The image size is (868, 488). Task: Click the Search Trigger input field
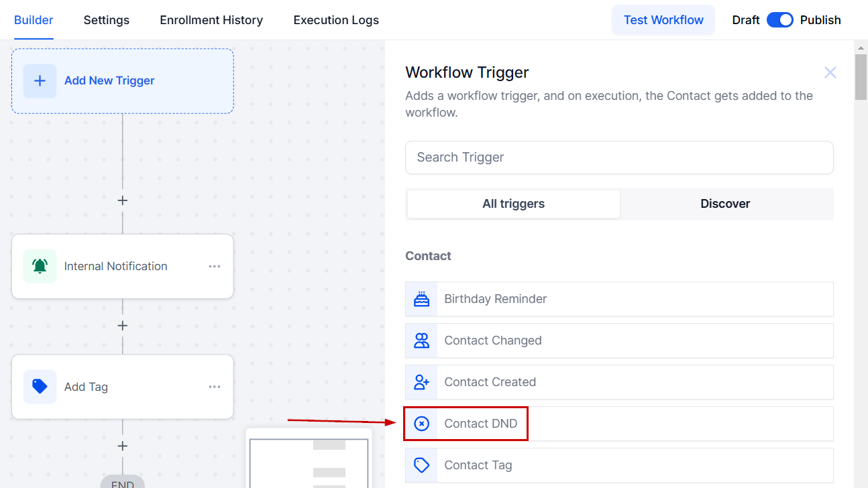(619, 158)
